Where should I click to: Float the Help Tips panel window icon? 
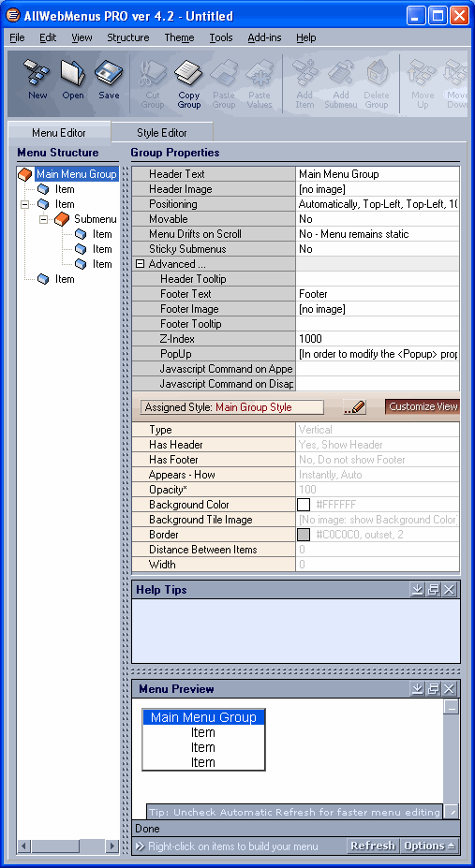(434, 590)
